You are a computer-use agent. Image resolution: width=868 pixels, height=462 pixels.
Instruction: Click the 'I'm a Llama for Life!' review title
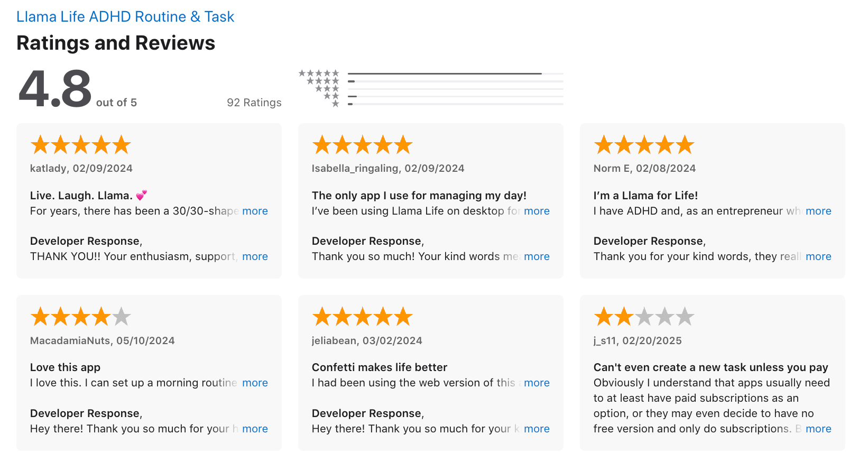click(645, 196)
